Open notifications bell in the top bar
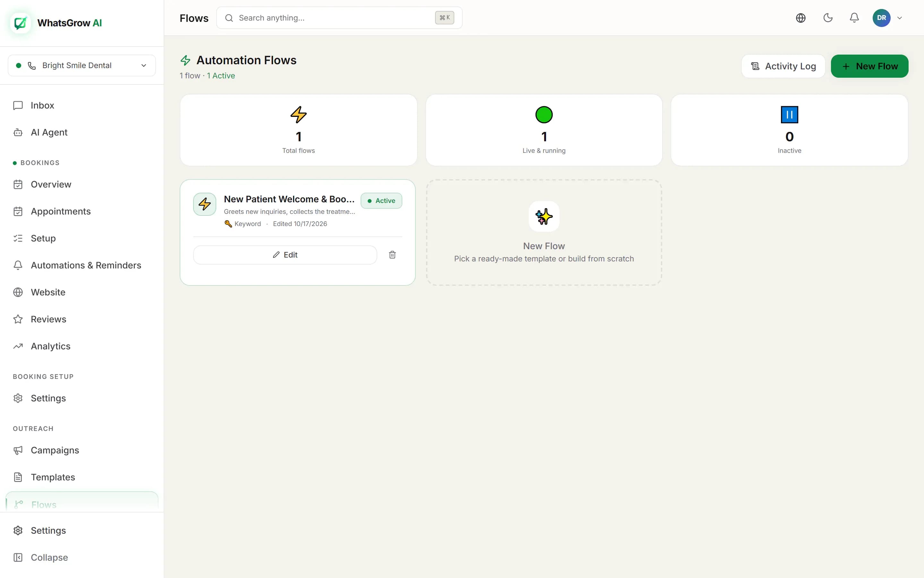Image resolution: width=924 pixels, height=578 pixels. tap(854, 18)
